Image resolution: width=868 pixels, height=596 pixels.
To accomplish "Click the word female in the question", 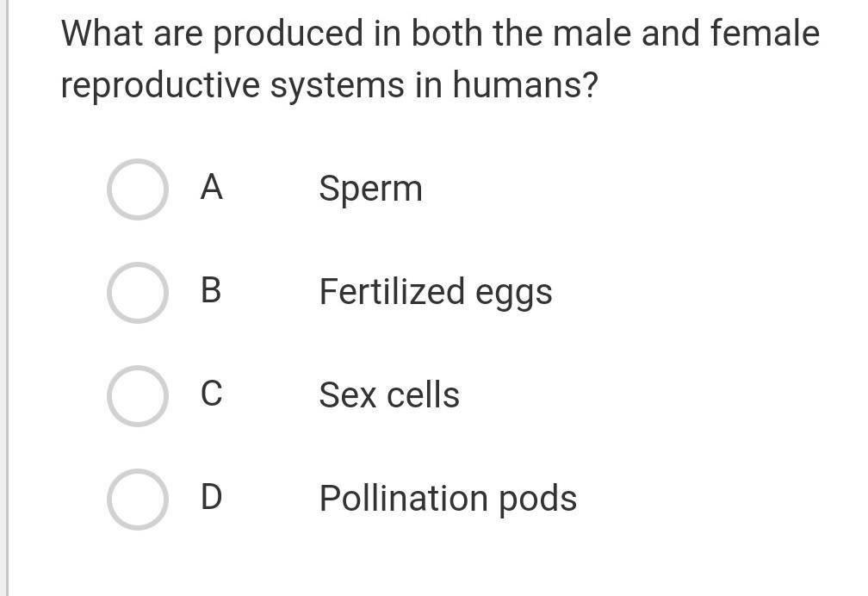I will click(x=765, y=34).
